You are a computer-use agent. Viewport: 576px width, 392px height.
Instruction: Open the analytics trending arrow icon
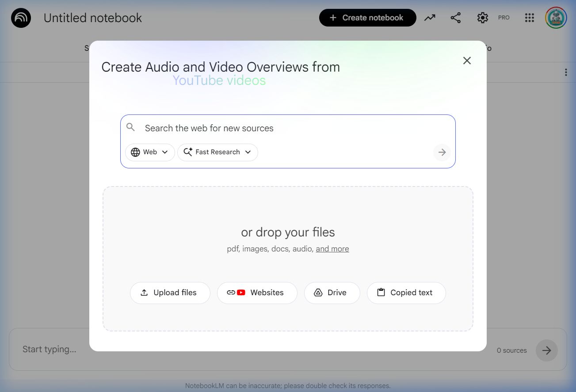(x=430, y=18)
